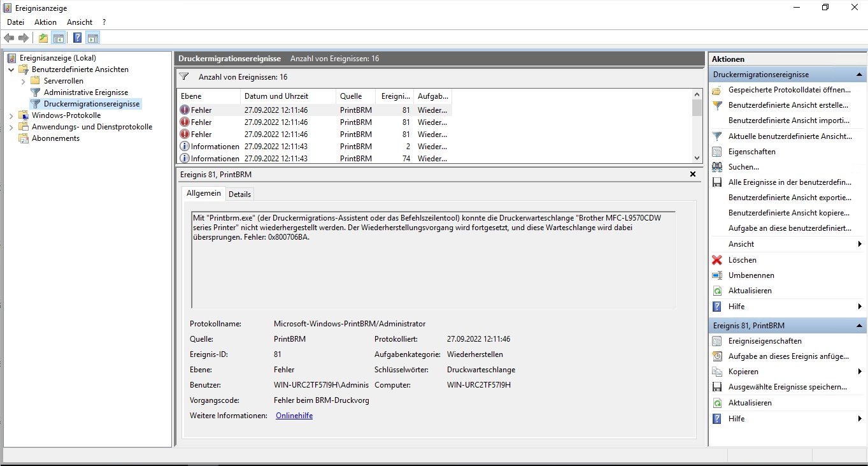The width and height of the screenshot is (868, 466).
Task: Toggle the console tree visibility in the toolbar
Action: coord(59,38)
